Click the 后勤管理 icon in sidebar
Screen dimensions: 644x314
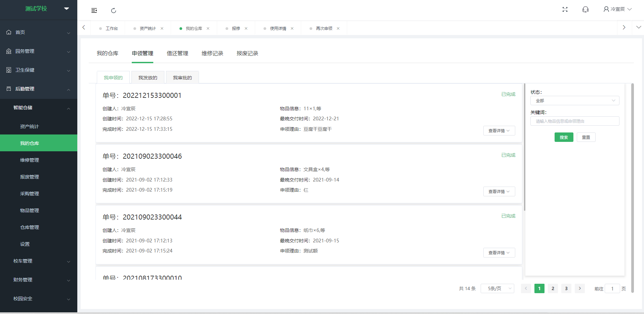[x=9, y=89]
